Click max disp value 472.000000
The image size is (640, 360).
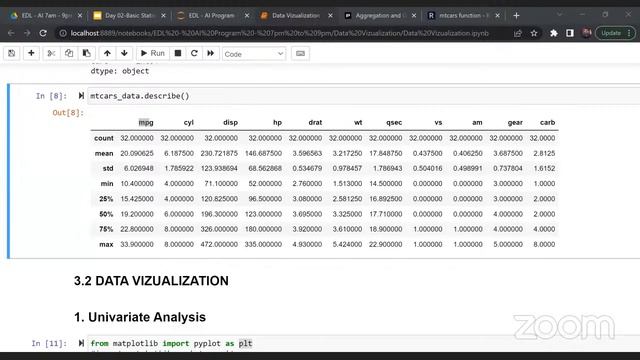219,244
